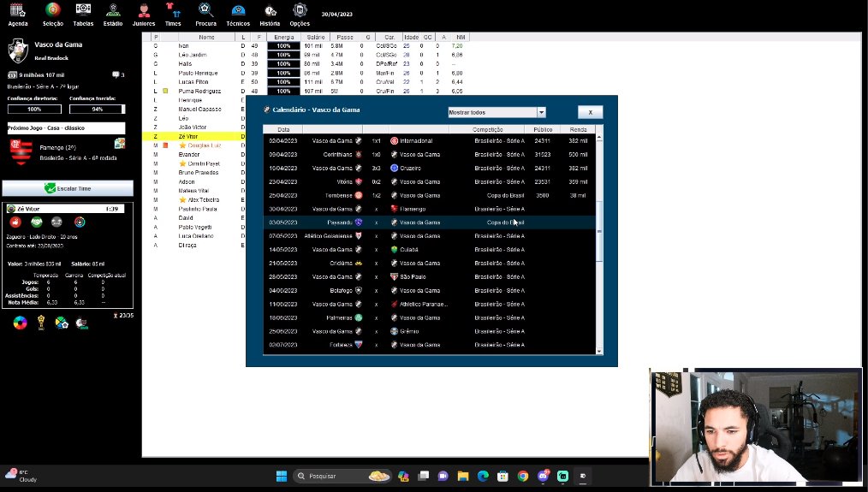Open the Técnicos coaches icon

[x=238, y=10]
